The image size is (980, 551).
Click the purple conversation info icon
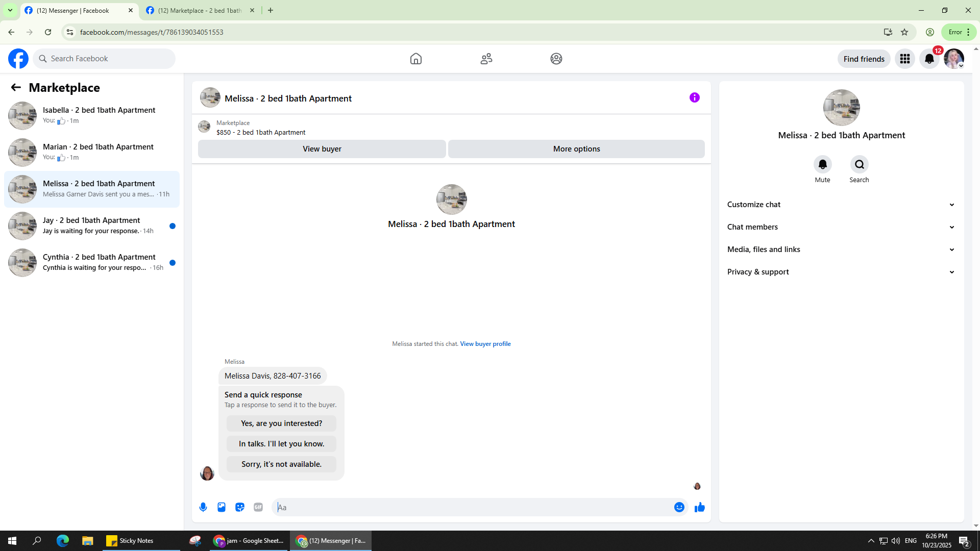(694, 97)
